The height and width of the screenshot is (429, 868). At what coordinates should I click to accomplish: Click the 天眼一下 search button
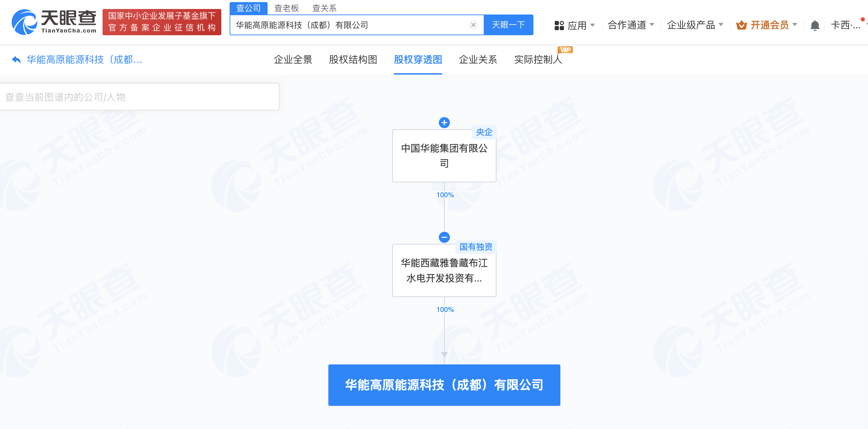508,25
